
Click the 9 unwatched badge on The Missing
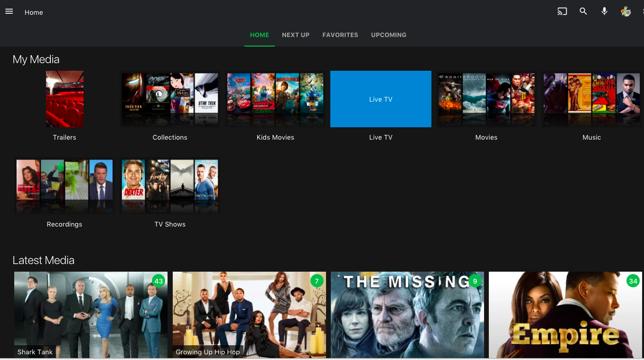tap(475, 281)
